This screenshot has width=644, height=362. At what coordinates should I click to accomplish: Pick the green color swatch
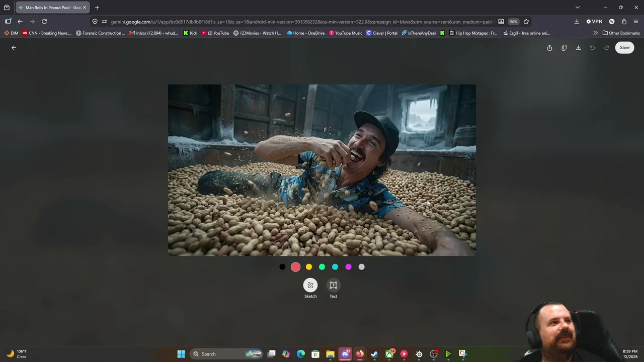pos(322,267)
